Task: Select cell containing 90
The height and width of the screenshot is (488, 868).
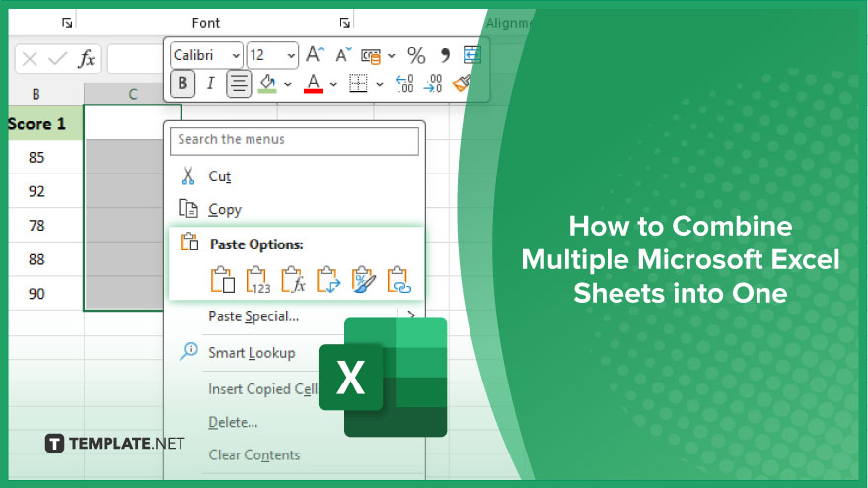Action: pos(46,294)
